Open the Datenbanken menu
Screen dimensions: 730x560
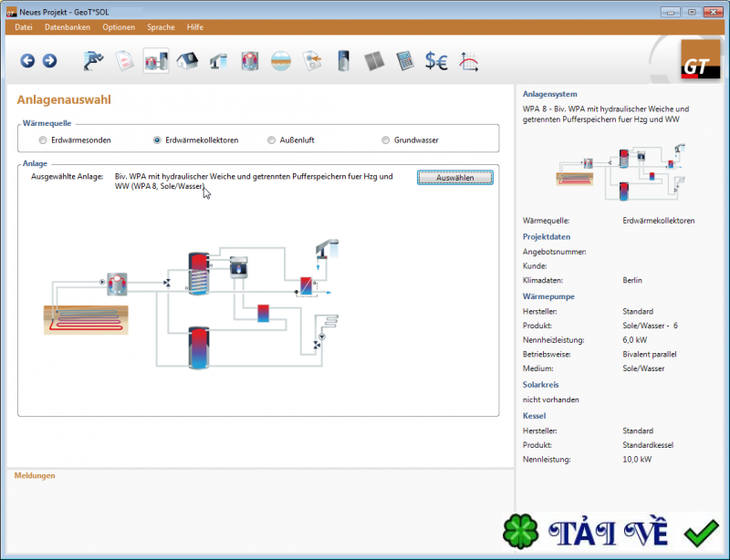pos(68,27)
